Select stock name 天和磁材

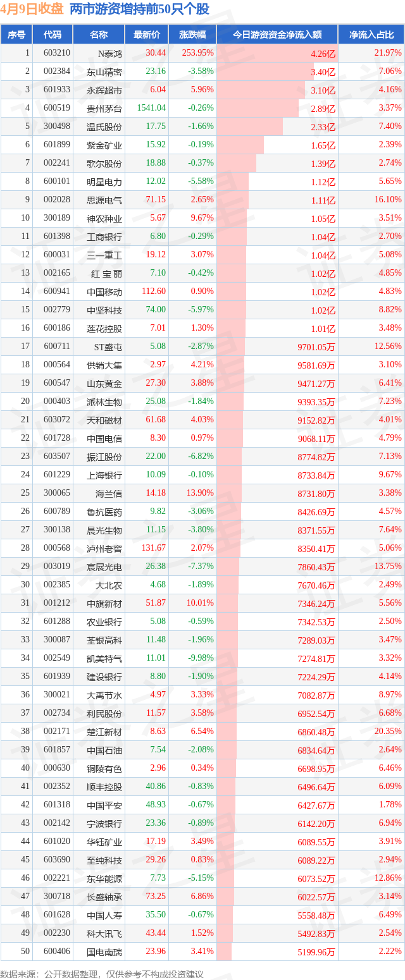click(104, 420)
